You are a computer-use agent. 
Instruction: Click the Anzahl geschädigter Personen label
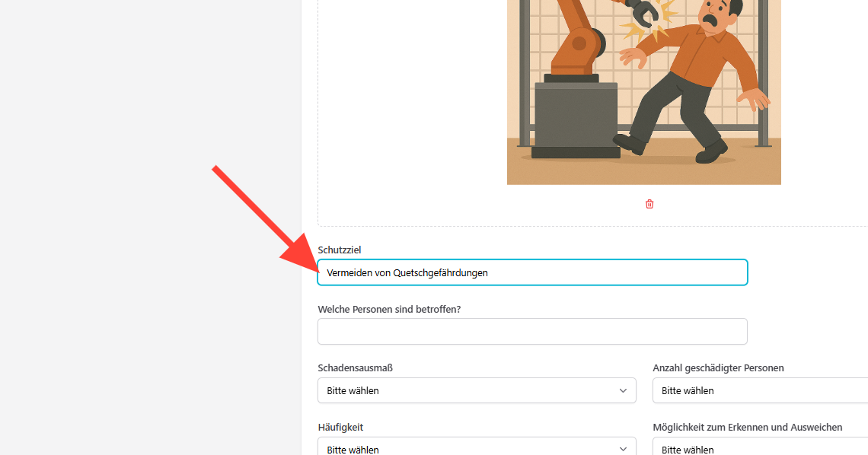pyautogui.click(x=718, y=367)
